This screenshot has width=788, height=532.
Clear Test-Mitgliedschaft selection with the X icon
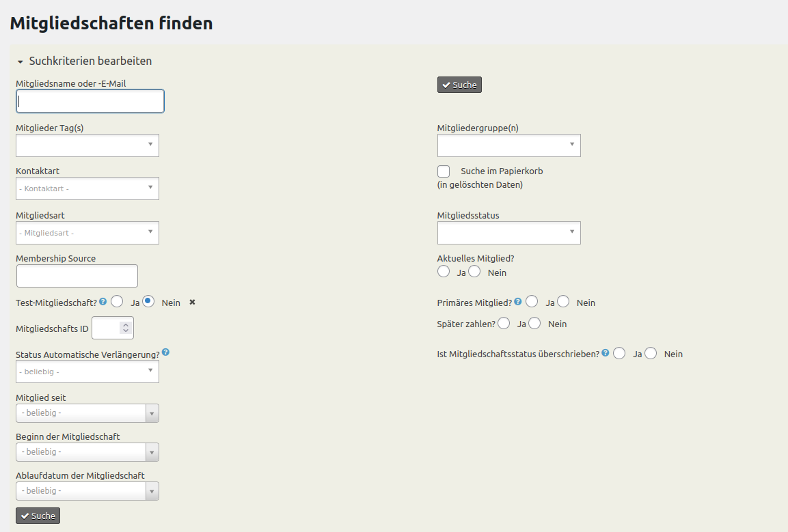pyautogui.click(x=191, y=301)
